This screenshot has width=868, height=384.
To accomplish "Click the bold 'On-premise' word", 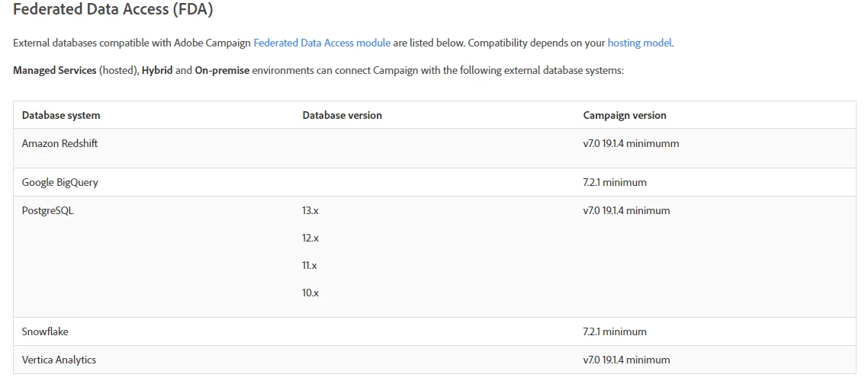I will point(222,71).
